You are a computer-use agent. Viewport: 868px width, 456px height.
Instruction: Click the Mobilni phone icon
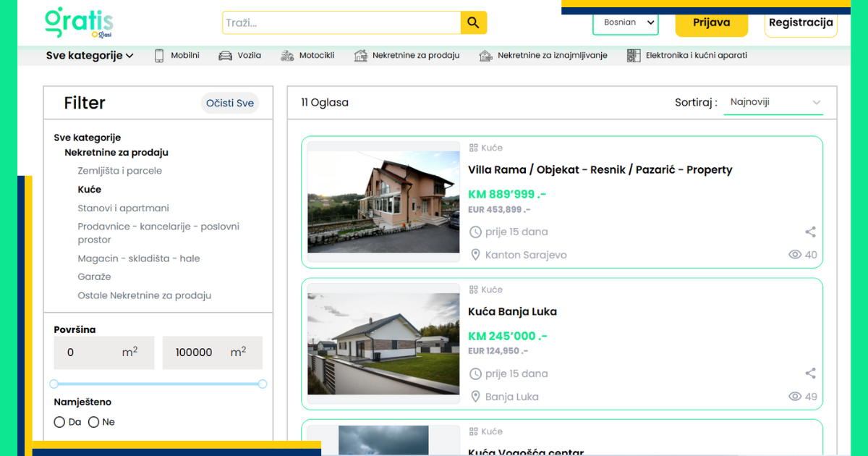159,55
